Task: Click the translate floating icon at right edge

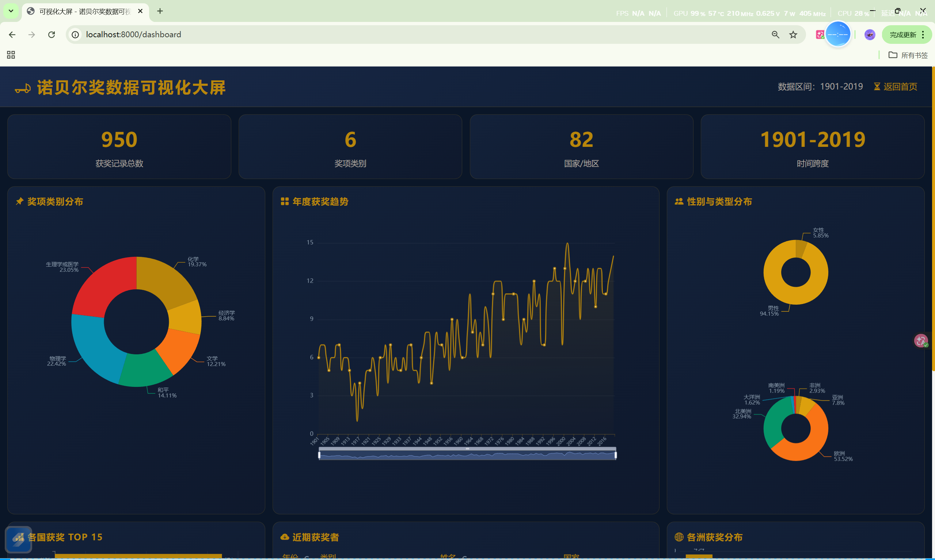Action: click(x=921, y=340)
